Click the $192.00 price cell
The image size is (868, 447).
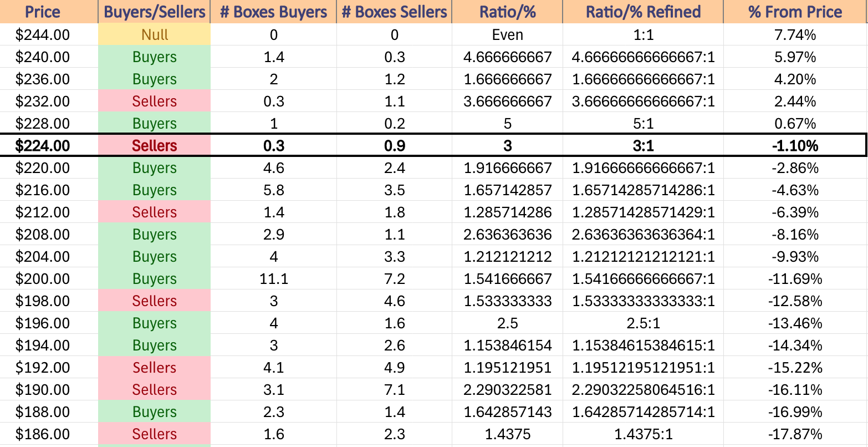(49, 368)
